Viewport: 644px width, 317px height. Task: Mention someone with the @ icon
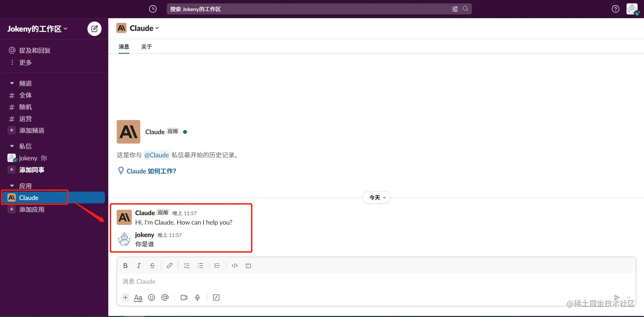165,297
